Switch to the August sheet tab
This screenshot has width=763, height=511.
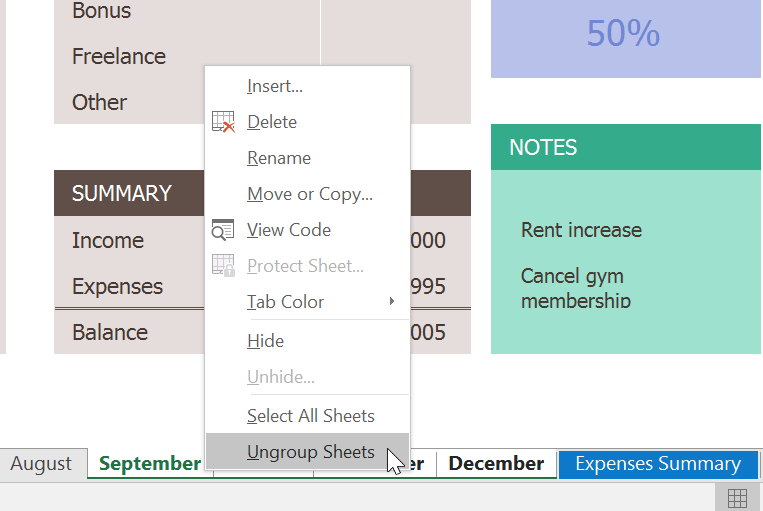point(41,464)
